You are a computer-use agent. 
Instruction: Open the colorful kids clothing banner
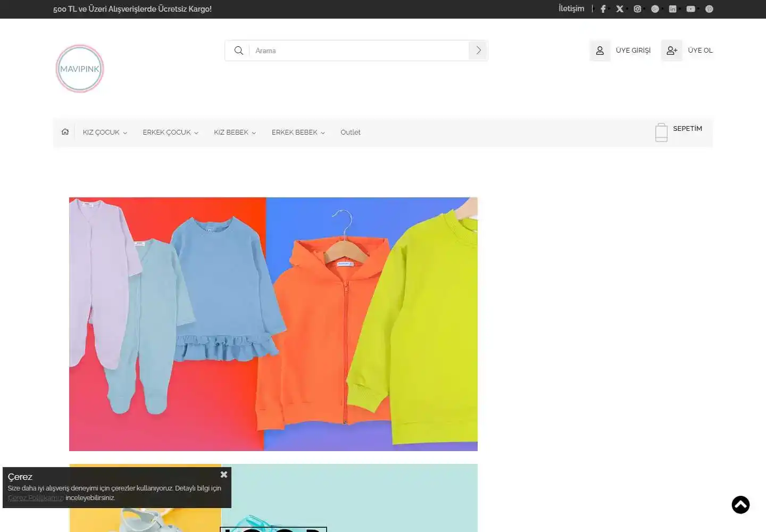[273, 324]
